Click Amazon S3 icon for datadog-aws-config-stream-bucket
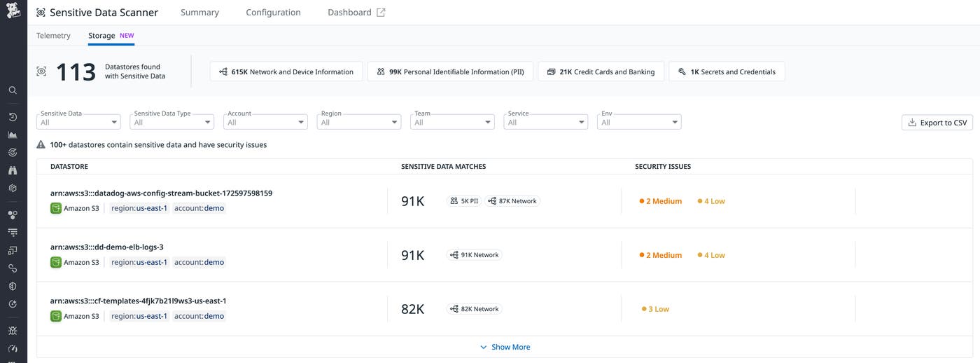 (56, 208)
